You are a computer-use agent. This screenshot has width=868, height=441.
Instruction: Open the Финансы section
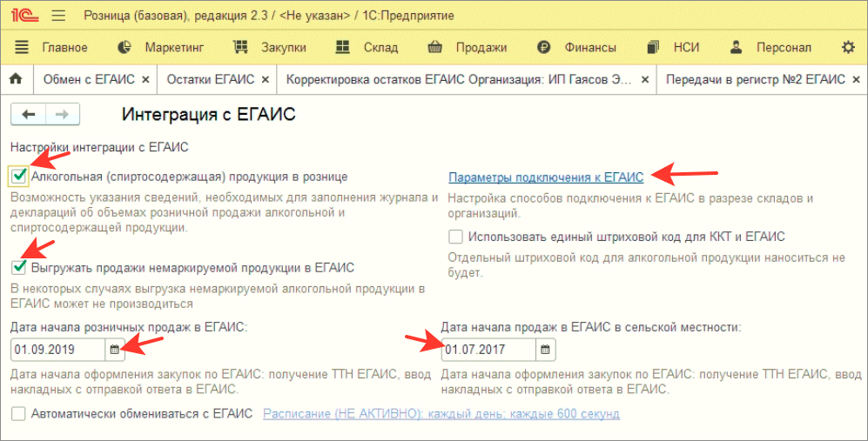(x=590, y=48)
